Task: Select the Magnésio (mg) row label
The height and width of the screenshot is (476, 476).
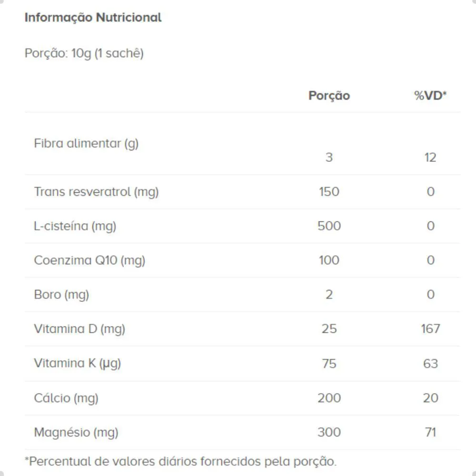Action: pos(76,433)
